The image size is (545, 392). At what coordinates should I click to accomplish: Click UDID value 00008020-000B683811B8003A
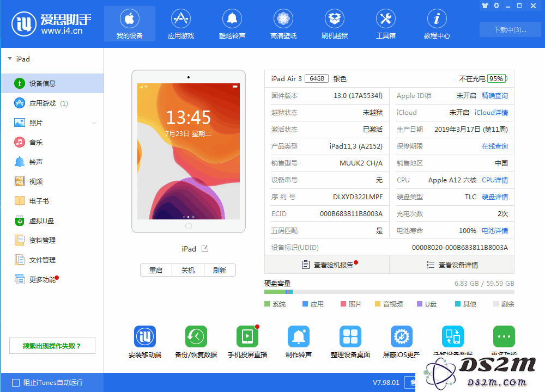click(x=460, y=248)
